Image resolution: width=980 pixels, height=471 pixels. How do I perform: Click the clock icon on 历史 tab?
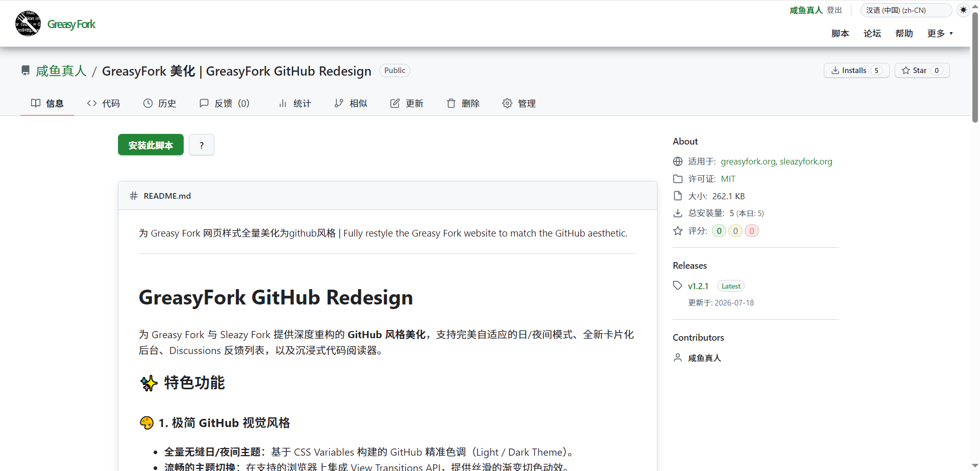(x=148, y=103)
